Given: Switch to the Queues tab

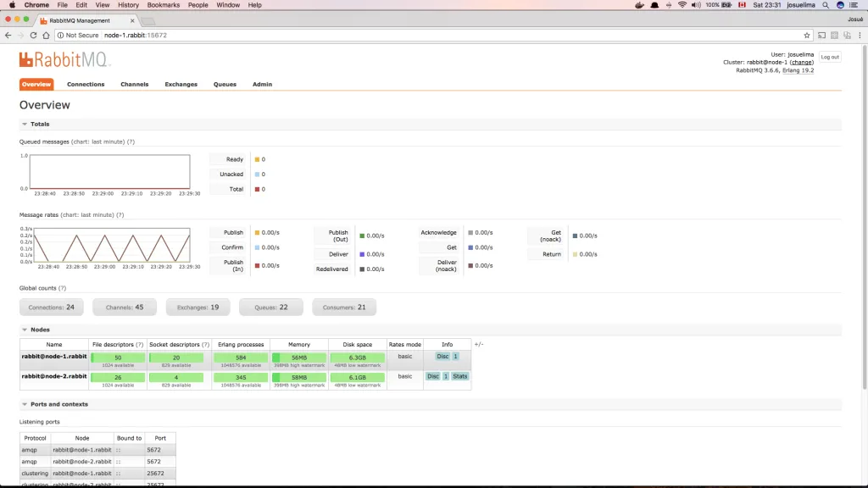Looking at the screenshot, I should coord(225,85).
